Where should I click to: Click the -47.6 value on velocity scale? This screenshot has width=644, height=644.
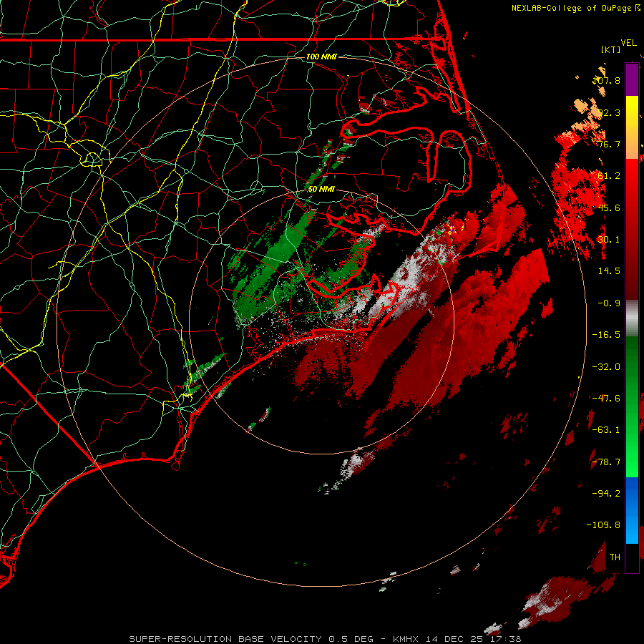click(x=606, y=399)
